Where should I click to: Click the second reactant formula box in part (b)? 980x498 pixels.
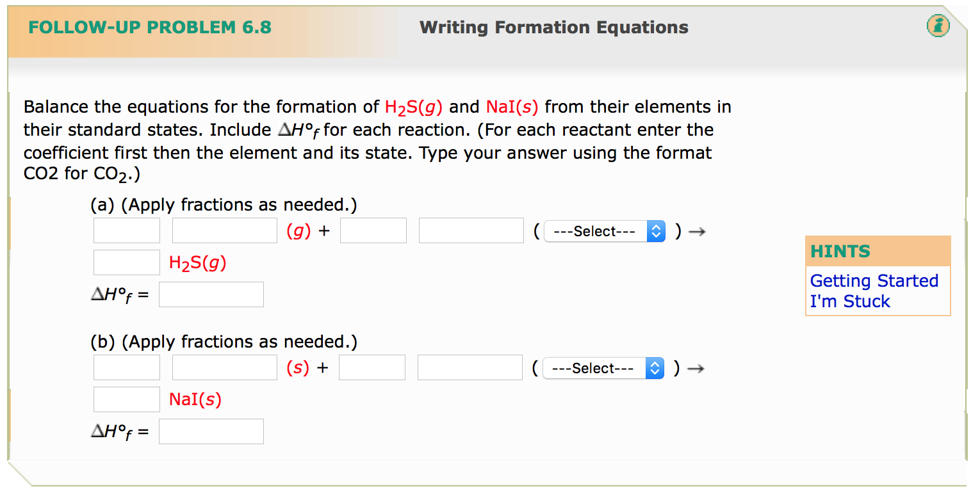tap(470, 367)
